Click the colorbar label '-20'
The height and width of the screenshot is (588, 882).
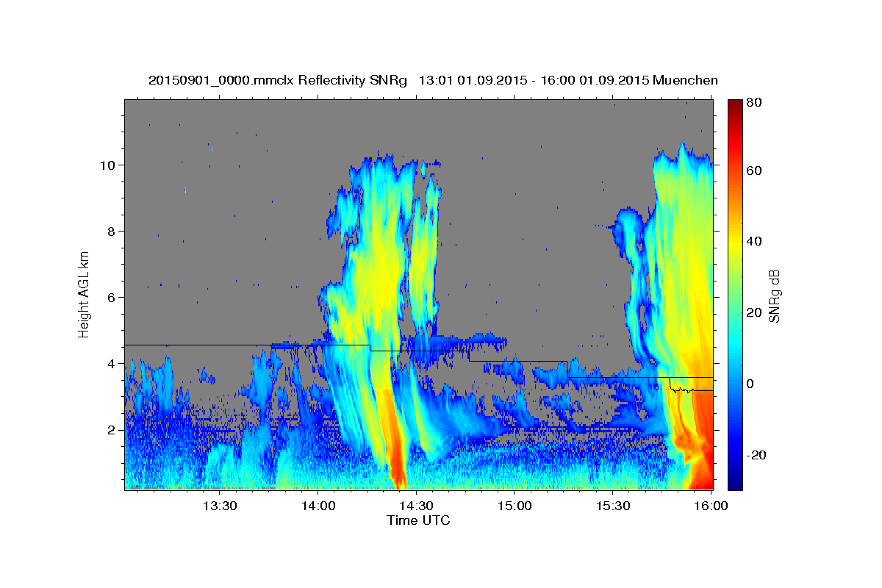[756, 455]
